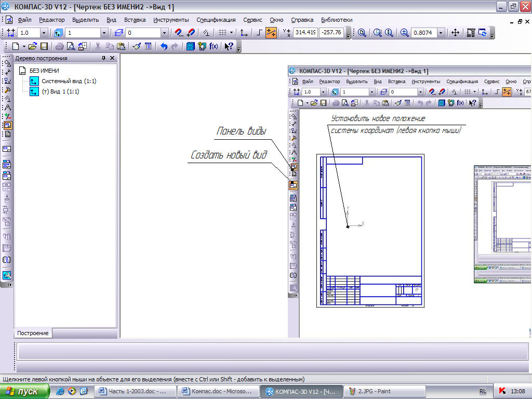Expand the grid options arrow
The height and width of the screenshot is (399, 532).
[231, 33]
